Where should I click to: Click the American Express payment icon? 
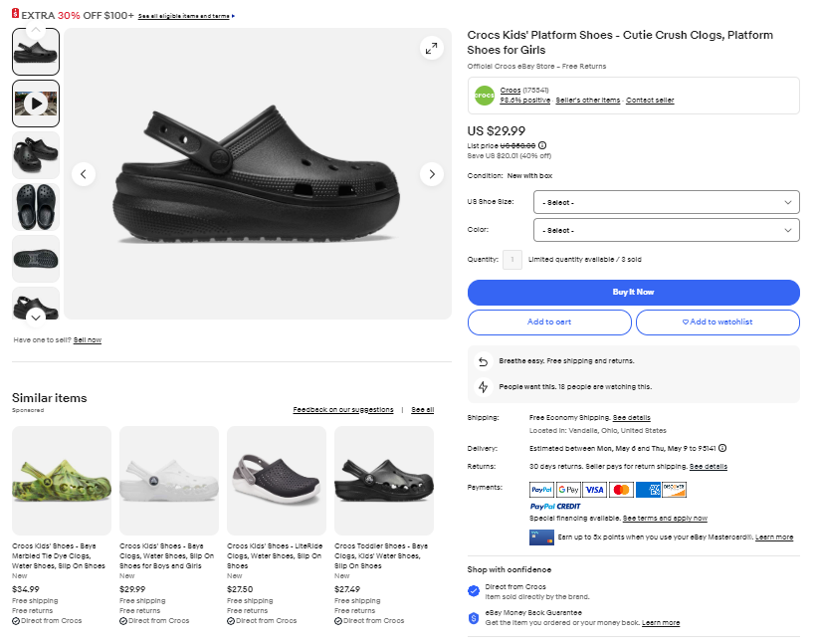[648, 490]
